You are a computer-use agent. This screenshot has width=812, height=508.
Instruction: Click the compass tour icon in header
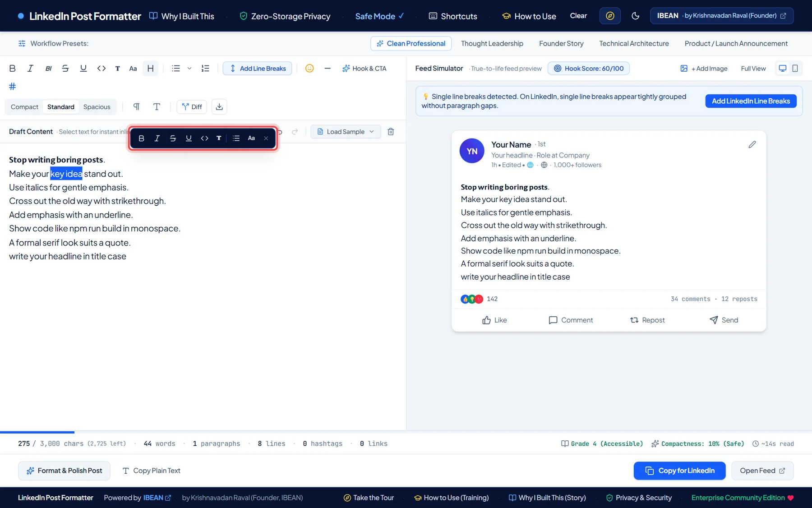[610, 16]
